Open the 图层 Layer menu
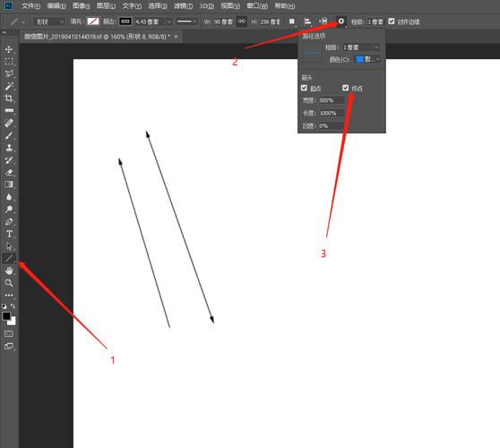Screen dimensions: 500x448 point(107,5)
